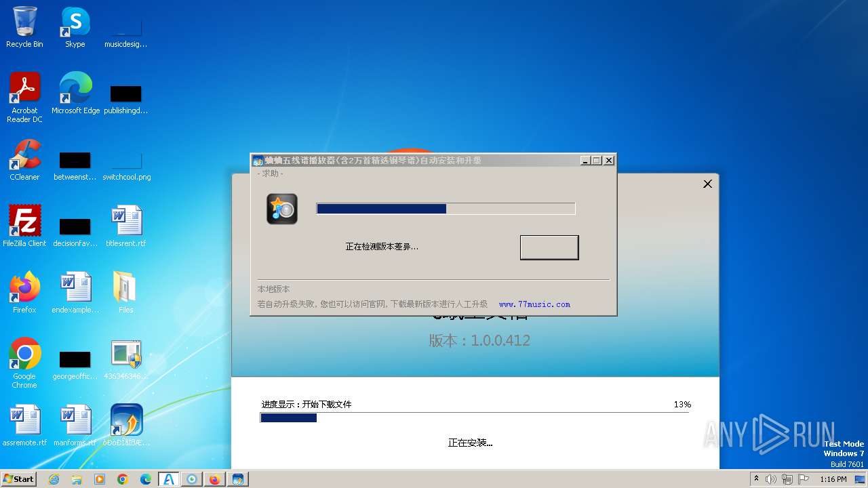Open the 436346346... installer icon

(126, 359)
